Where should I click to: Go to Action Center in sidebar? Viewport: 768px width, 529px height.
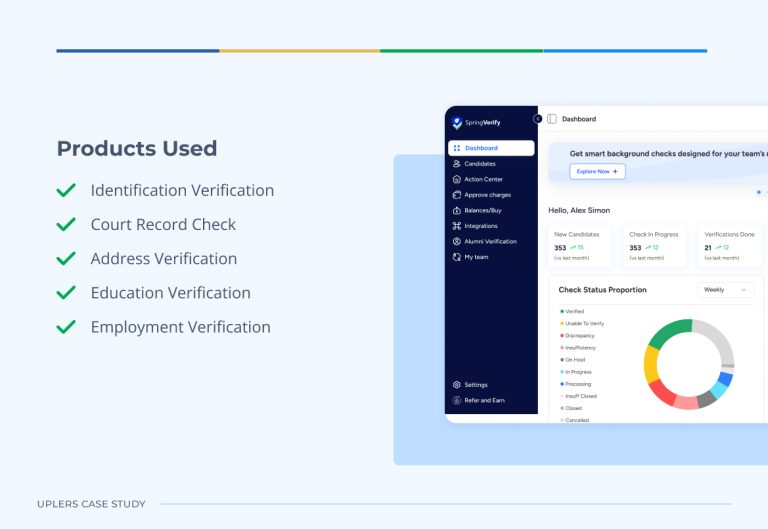point(483,179)
